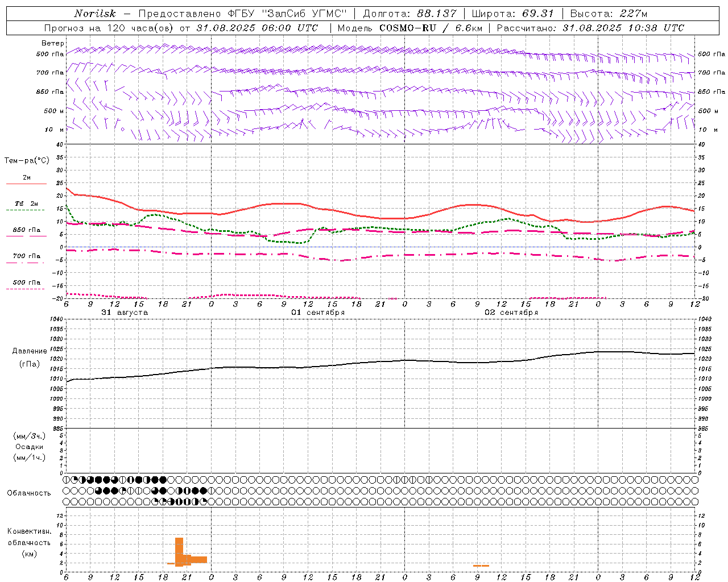
Task: Click the "10 м" wind level label on left
Action: click(x=55, y=130)
